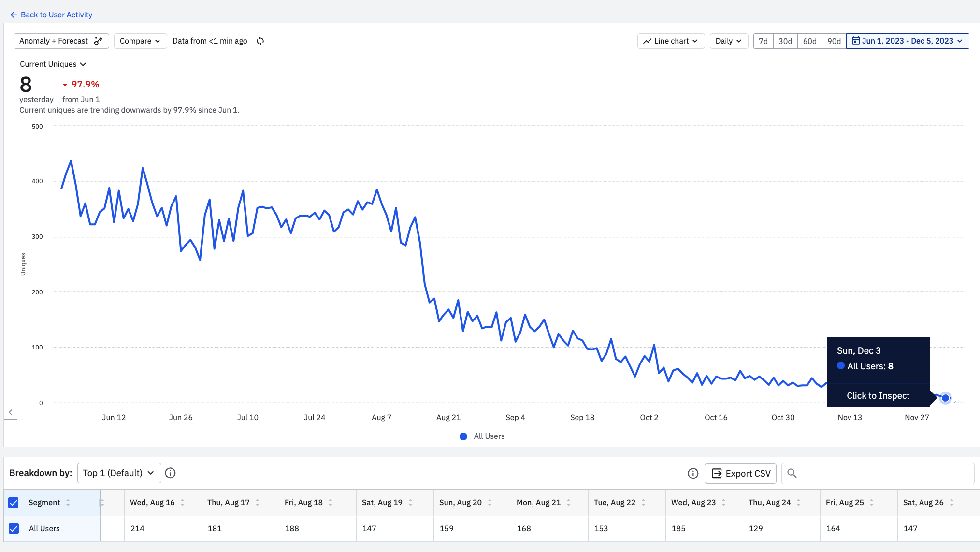Uncheck the All Users row checkbox
Screen dimensions: 980x552
coord(14,529)
